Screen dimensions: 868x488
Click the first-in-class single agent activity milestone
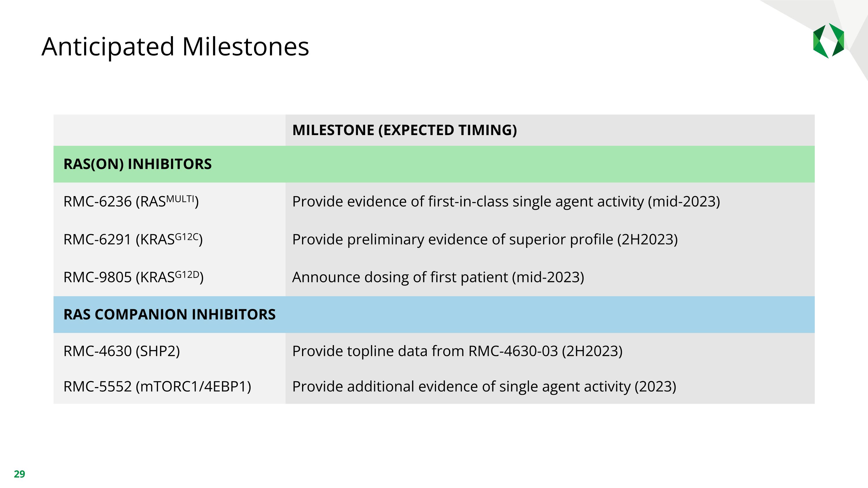coord(506,202)
